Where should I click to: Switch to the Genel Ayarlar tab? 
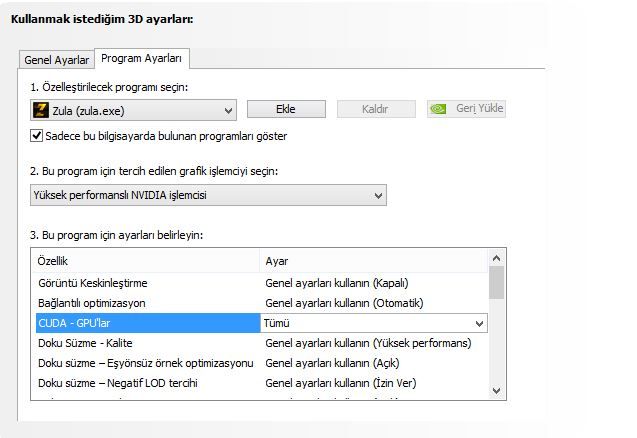coord(56,59)
